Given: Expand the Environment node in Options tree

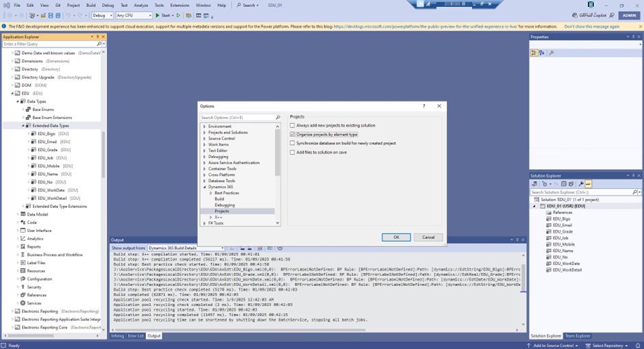Looking at the screenshot, I should [205, 127].
